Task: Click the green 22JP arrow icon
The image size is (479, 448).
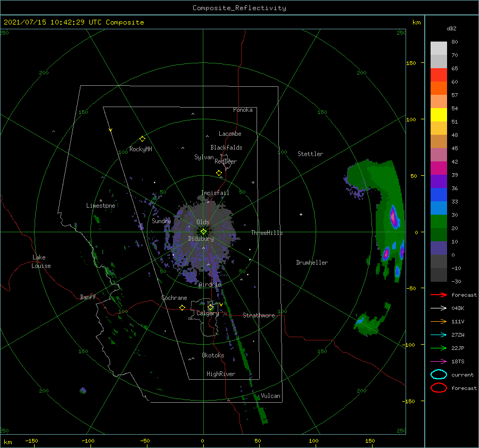Action: click(439, 348)
